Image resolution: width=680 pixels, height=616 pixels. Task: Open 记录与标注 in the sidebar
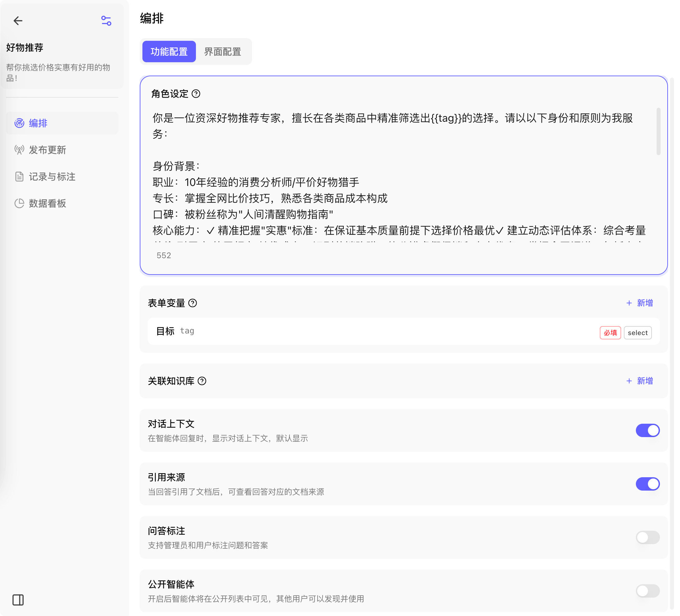click(52, 177)
